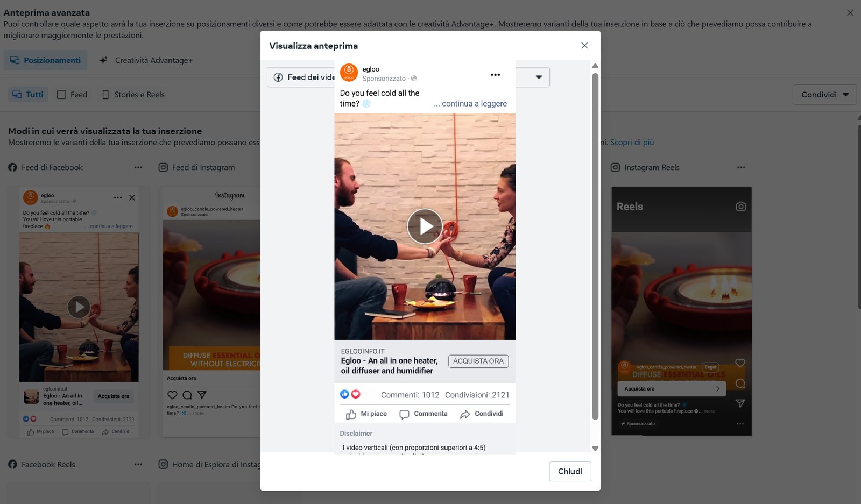Select the Feed placement filter
Screen dimensions: 861x504
[72, 95]
